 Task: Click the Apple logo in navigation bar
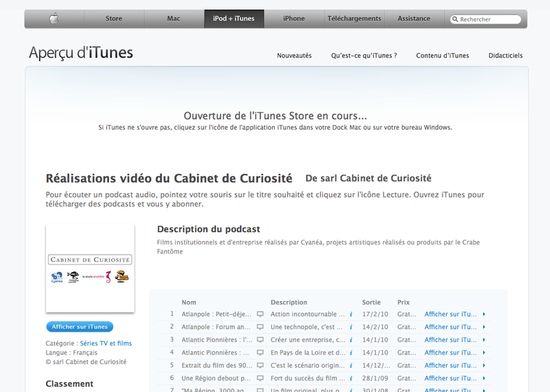click(x=54, y=19)
